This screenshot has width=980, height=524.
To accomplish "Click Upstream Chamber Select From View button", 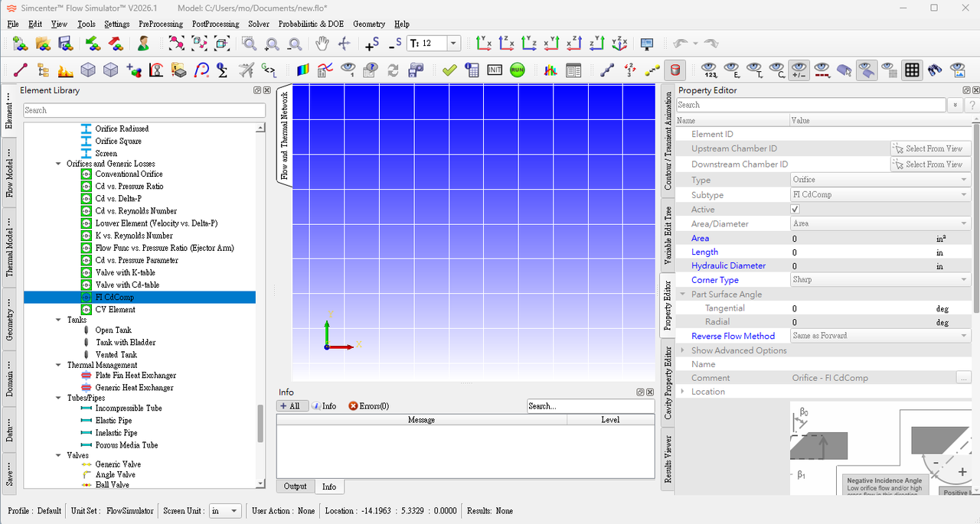I will (x=930, y=148).
